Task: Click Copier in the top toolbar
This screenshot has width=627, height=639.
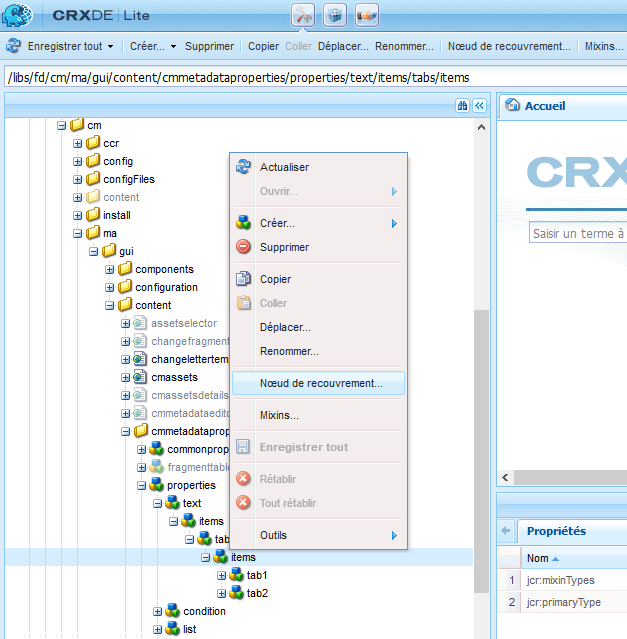Action: [x=263, y=46]
